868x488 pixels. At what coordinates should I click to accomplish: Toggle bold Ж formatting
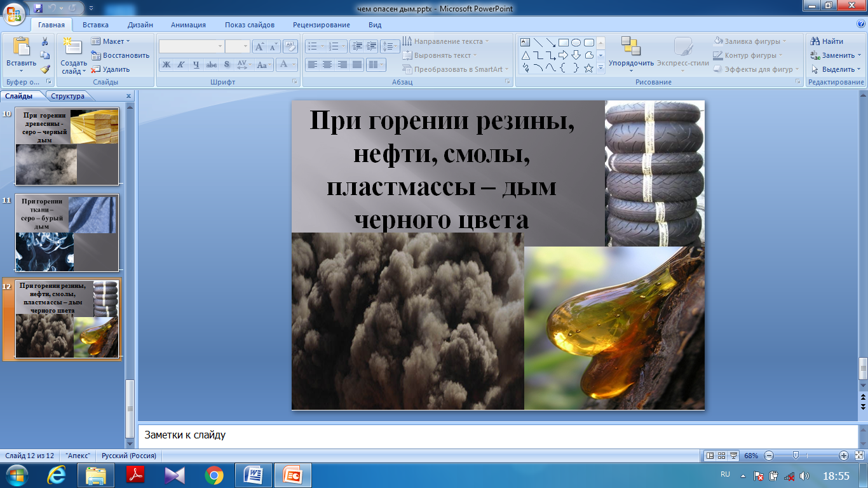coord(166,64)
